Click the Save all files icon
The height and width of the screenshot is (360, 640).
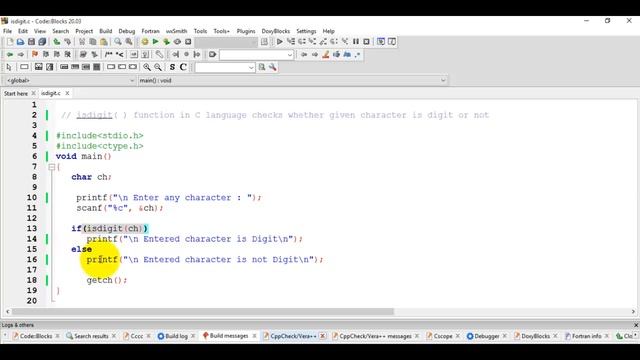coord(42,42)
